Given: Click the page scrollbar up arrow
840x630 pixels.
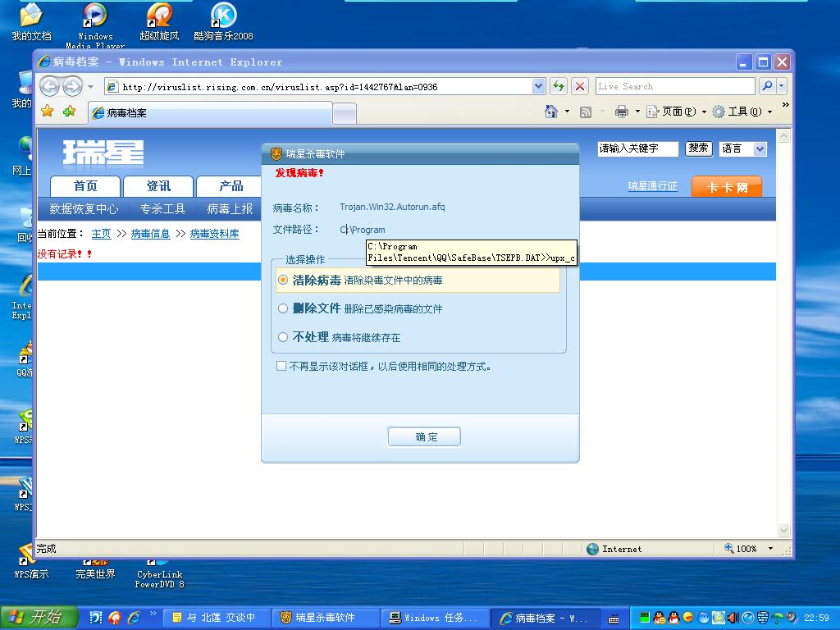Looking at the screenshot, I should point(783,135).
